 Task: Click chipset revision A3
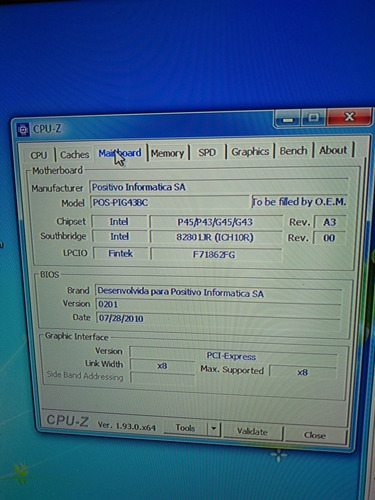(330, 222)
